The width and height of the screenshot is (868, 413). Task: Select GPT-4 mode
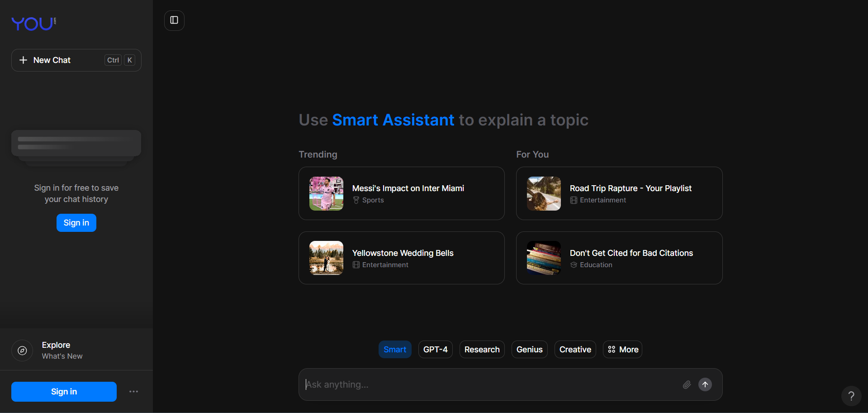(x=435, y=349)
